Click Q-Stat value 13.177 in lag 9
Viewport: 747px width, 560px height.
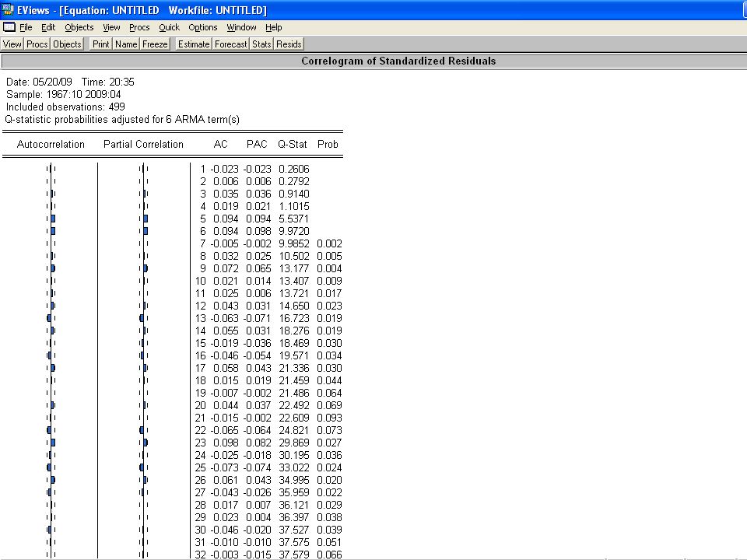[x=294, y=268]
